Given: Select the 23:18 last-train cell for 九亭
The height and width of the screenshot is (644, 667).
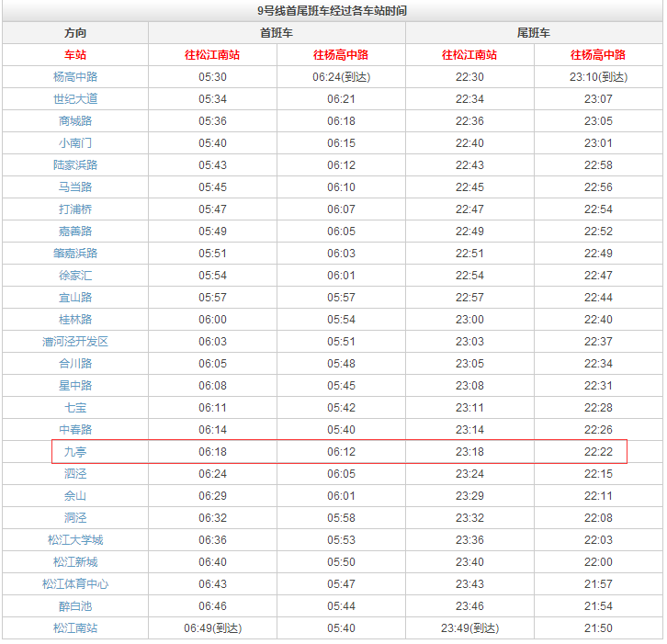Looking at the screenshot, I should 469,452.
